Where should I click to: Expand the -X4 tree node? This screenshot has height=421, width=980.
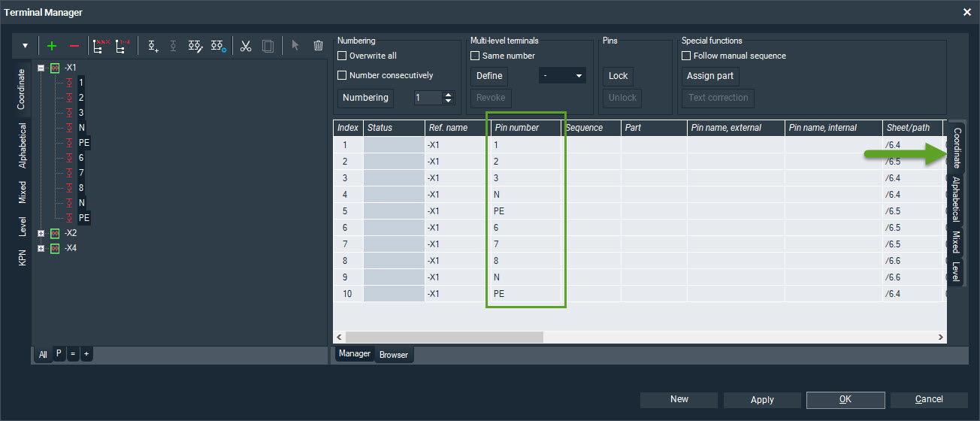coord(42,248)
